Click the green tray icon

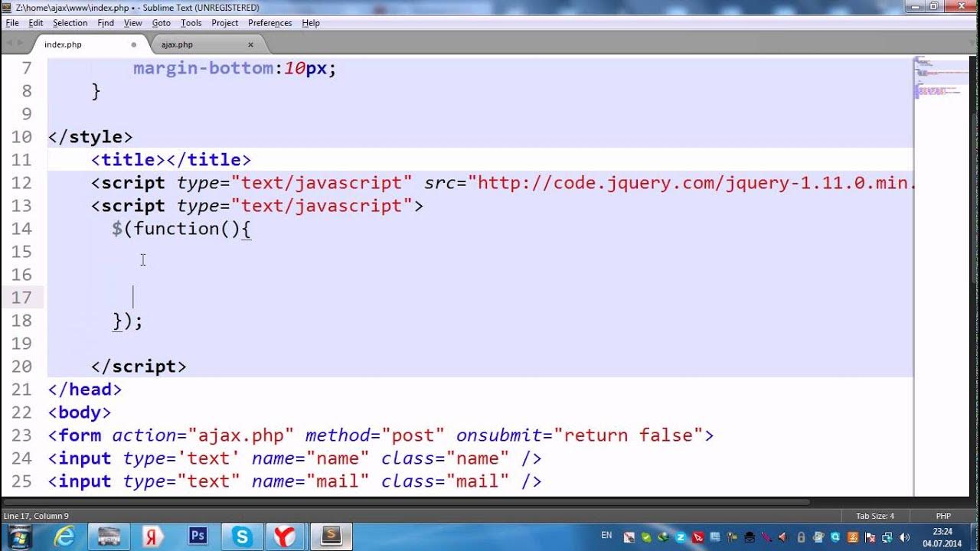pos(646,537)
